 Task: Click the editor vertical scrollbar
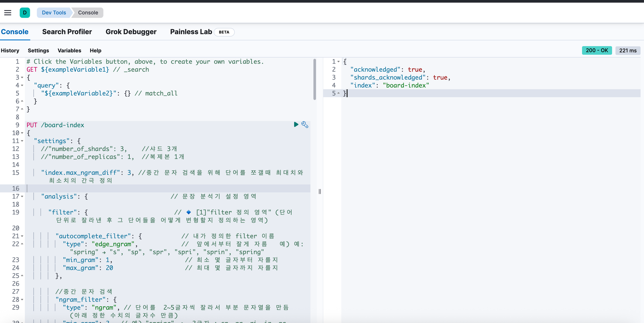click(x=314, y=79)
